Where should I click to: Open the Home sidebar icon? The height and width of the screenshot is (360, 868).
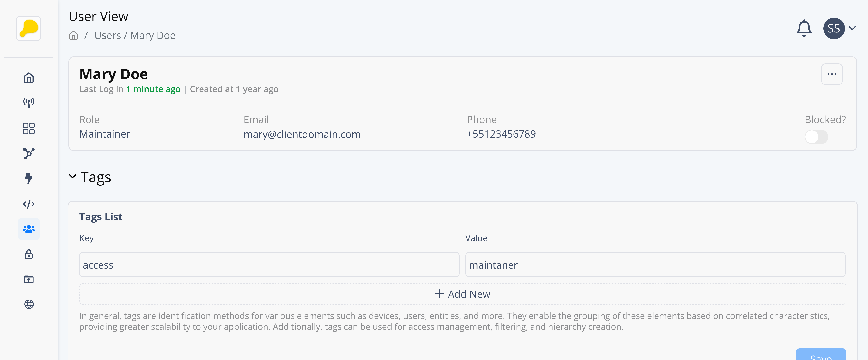click(x=29, y=78)
